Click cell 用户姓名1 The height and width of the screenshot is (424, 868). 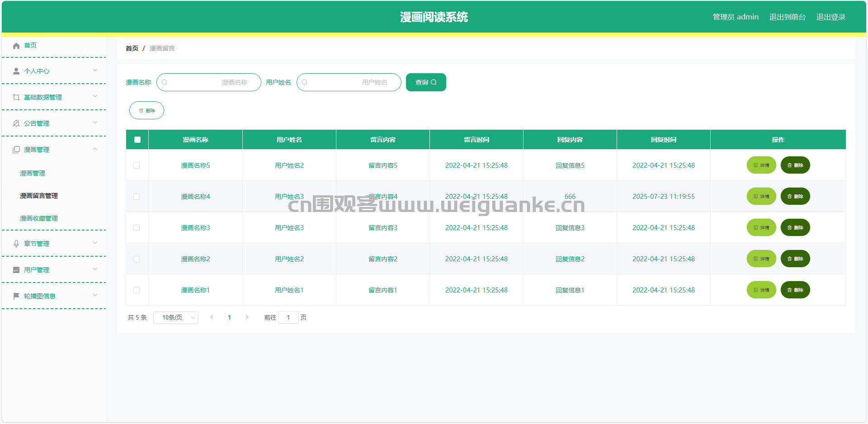pos(289,290)
